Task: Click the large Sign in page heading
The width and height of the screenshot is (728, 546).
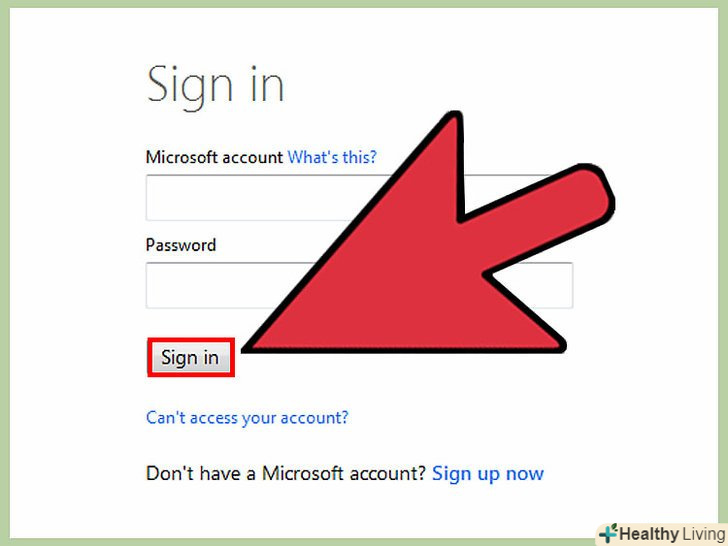Action: tap(215, 86)
